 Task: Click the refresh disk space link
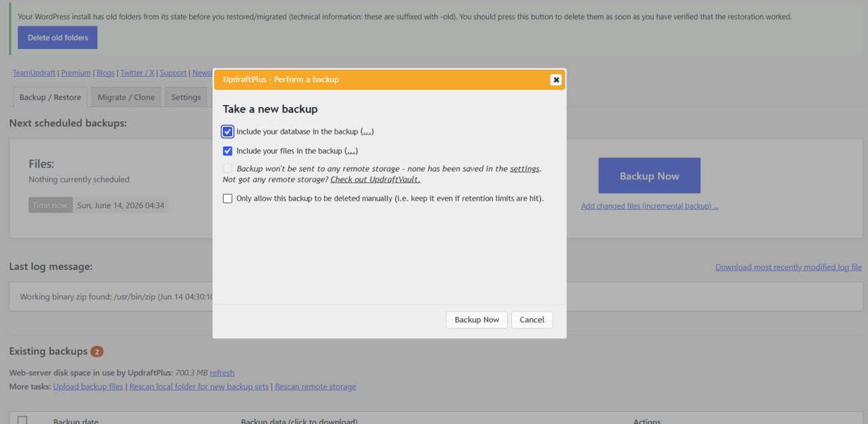tap(222, 373)
